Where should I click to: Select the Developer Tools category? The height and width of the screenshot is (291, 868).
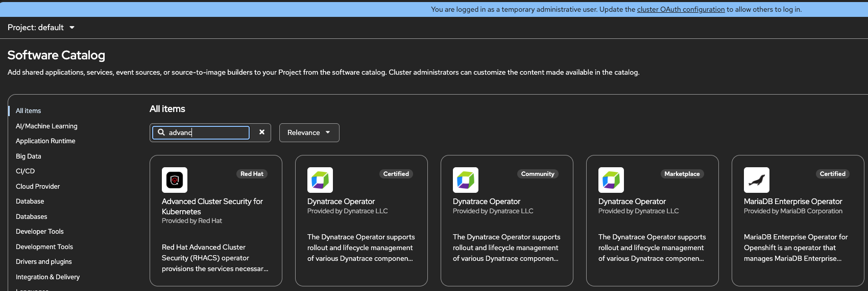tap(40, 232)
